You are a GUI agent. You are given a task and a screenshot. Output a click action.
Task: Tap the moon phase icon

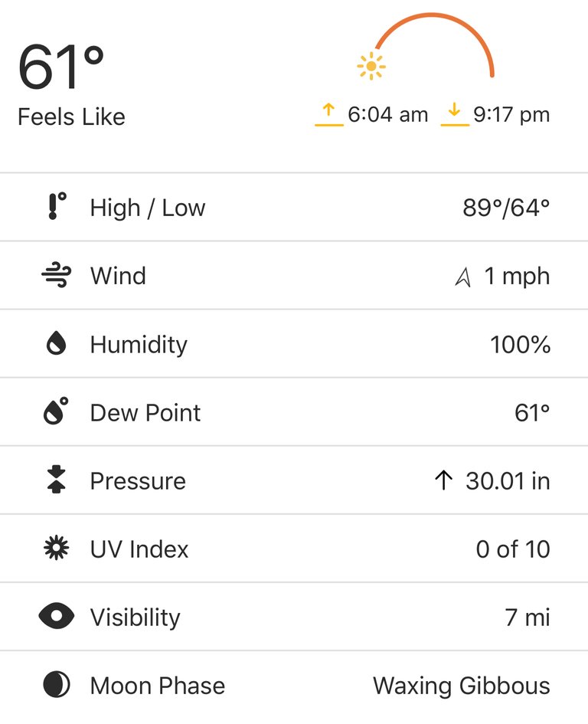click(x=57, y=684)
